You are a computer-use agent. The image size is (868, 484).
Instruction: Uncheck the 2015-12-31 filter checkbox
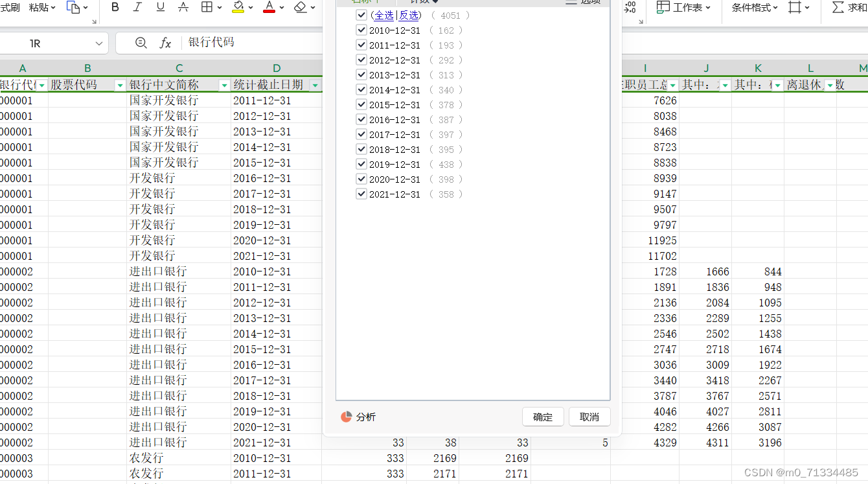point(361,104)
